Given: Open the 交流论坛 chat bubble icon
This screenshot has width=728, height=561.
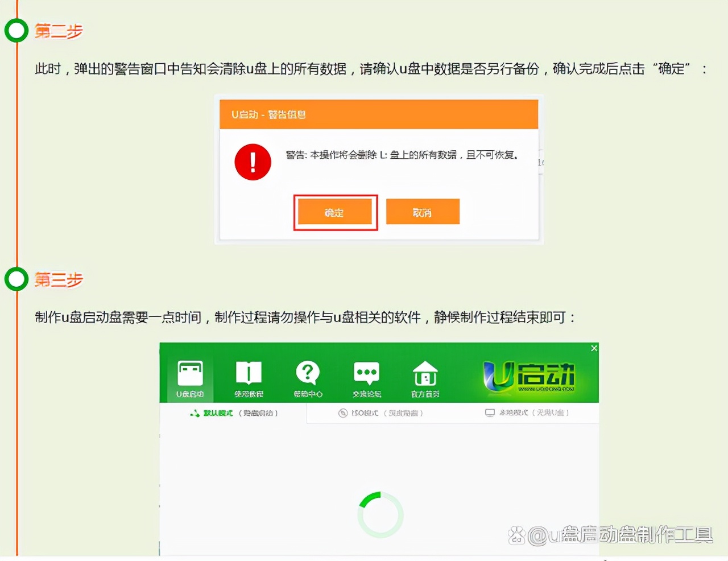Looking at the screenshot, I should click(x=367, y=378).
